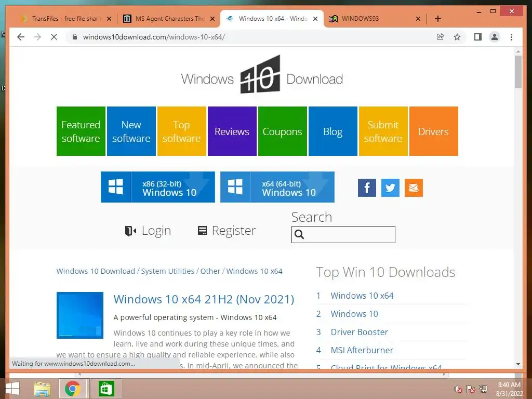The width and height of the screenshot is (532, 399).
Task: Choose x86 (32-bit) Windows 10 button
Action: (158, 187)
